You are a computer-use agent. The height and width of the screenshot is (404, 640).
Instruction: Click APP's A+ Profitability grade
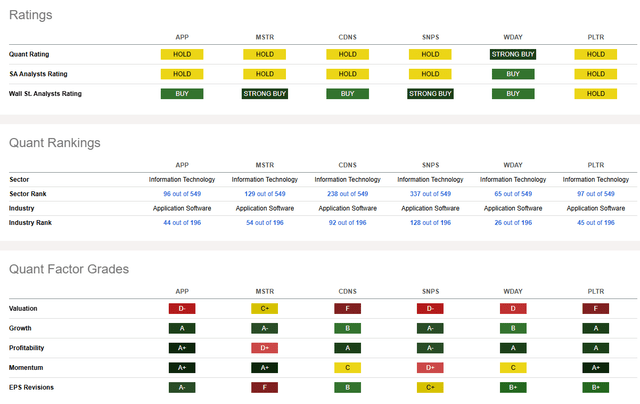coord(182,348)
